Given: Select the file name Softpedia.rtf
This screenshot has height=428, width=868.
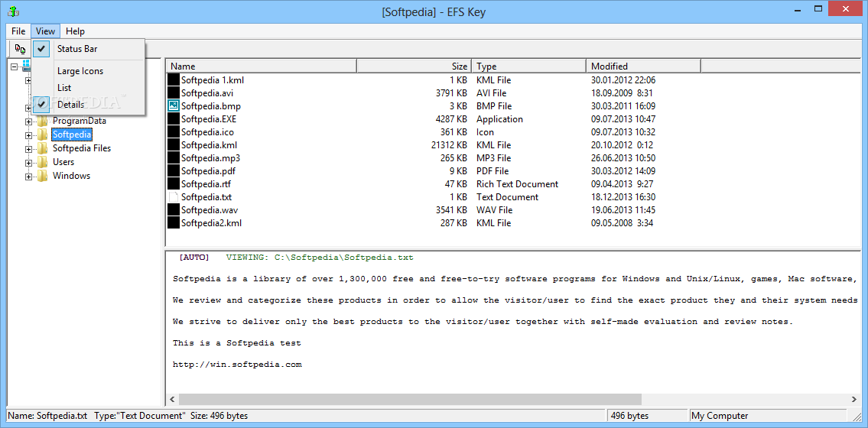Looking at the screenshot, I should pos(204,184).
